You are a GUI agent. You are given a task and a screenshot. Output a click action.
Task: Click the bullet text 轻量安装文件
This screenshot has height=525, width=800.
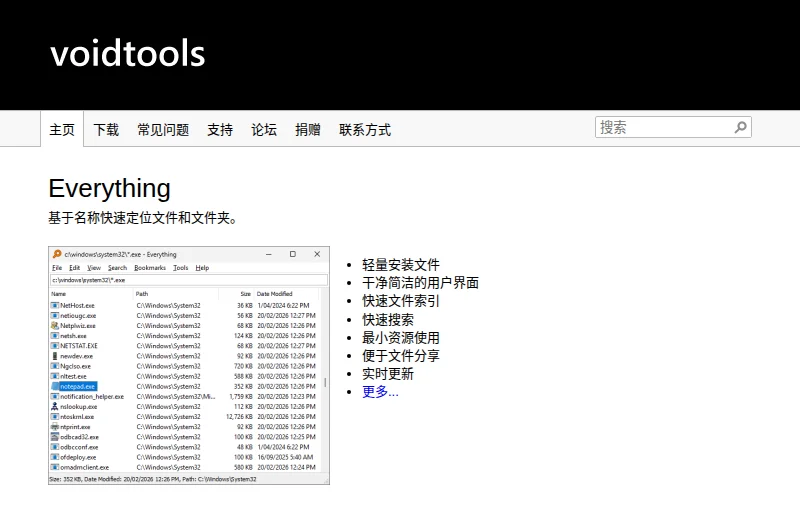coord(401,265)
